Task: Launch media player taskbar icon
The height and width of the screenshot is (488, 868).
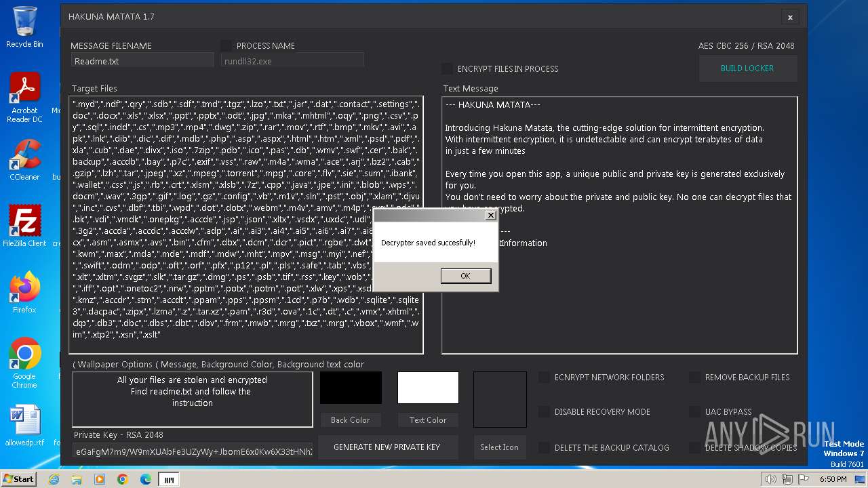Action: 100,479
